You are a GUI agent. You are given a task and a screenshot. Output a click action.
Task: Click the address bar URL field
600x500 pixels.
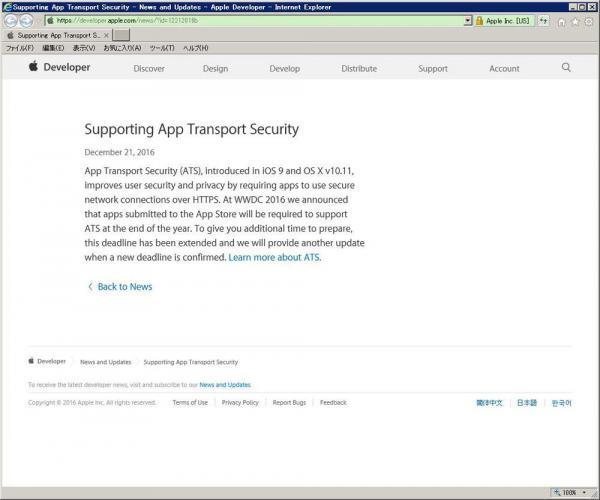tap(254, 21)
